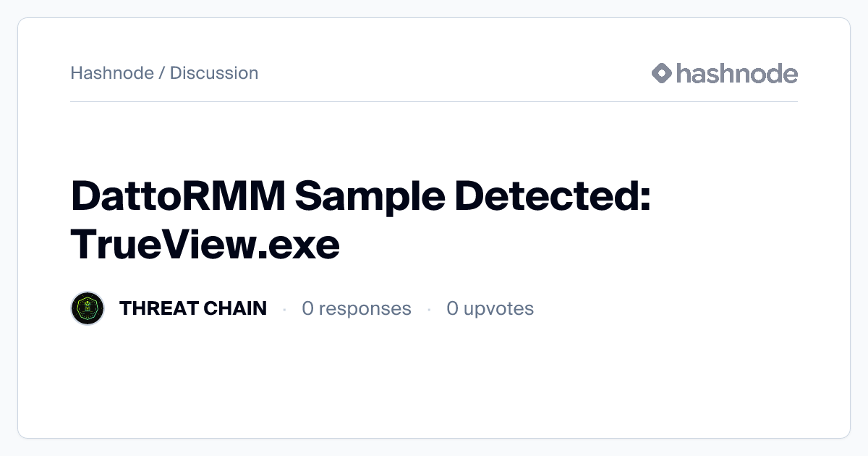Screen dimensions: 868x456
Task: Click the slash separator in the breadcrumb
Action: 162,73
